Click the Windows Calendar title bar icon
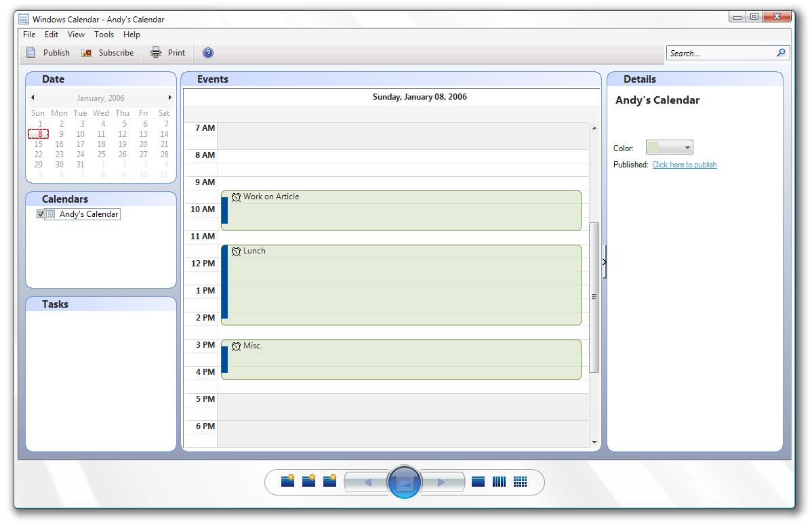 pos(23,20)
